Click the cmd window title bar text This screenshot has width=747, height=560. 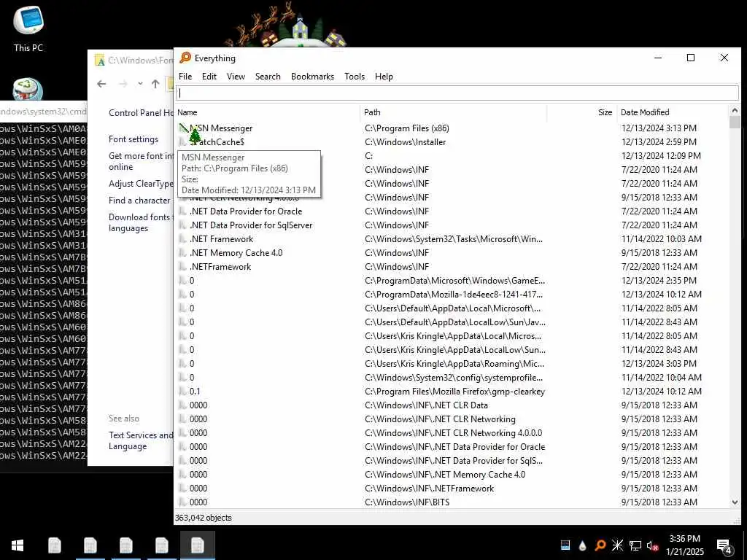point(43,112)
